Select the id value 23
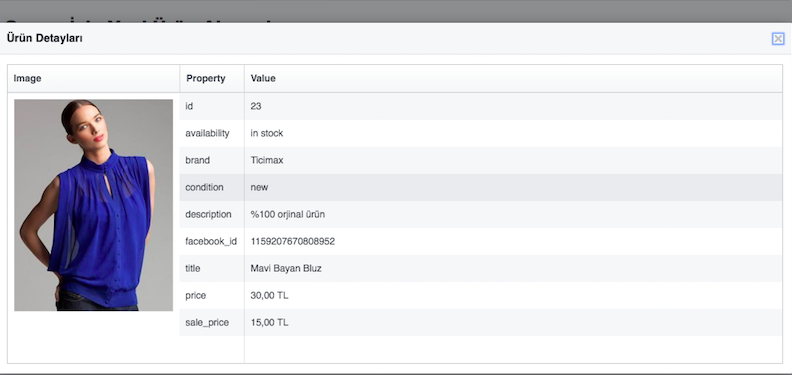This screenshot has width=792, height=375. [x=256, y=106]
